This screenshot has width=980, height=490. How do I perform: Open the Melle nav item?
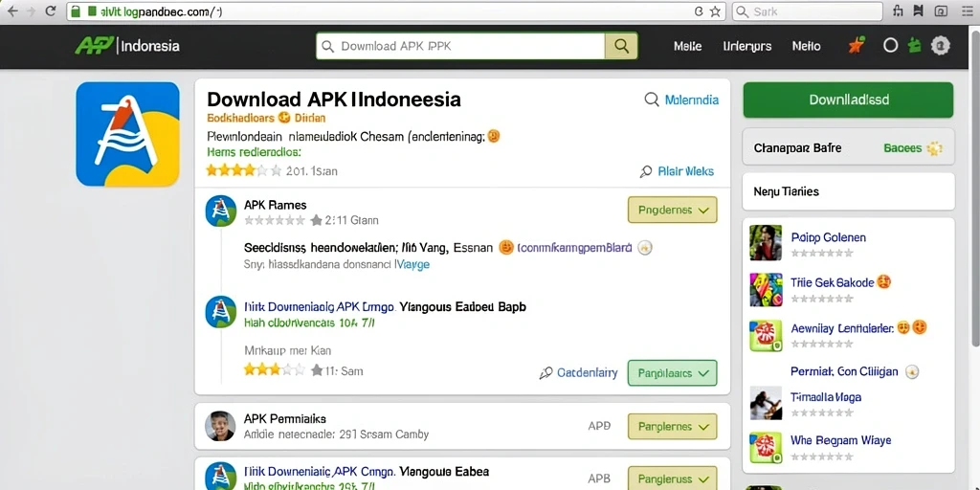click(687, 46)
